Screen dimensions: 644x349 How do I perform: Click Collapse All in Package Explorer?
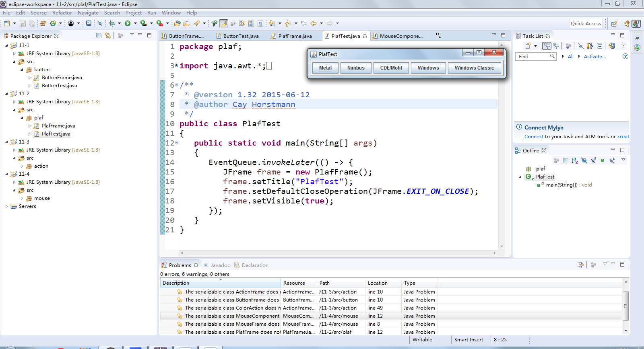99,35
